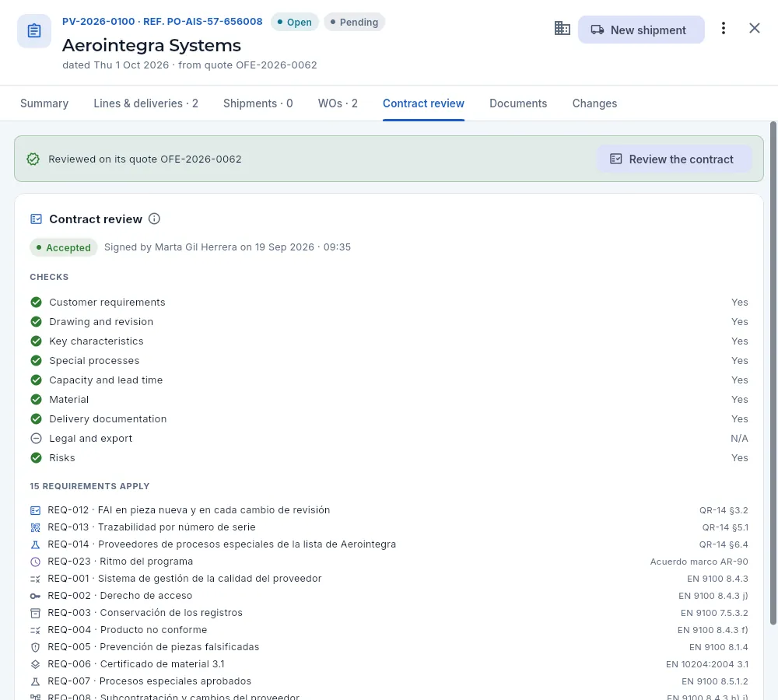
Task: Select the Contract review tab
Action: click(423, 103)
